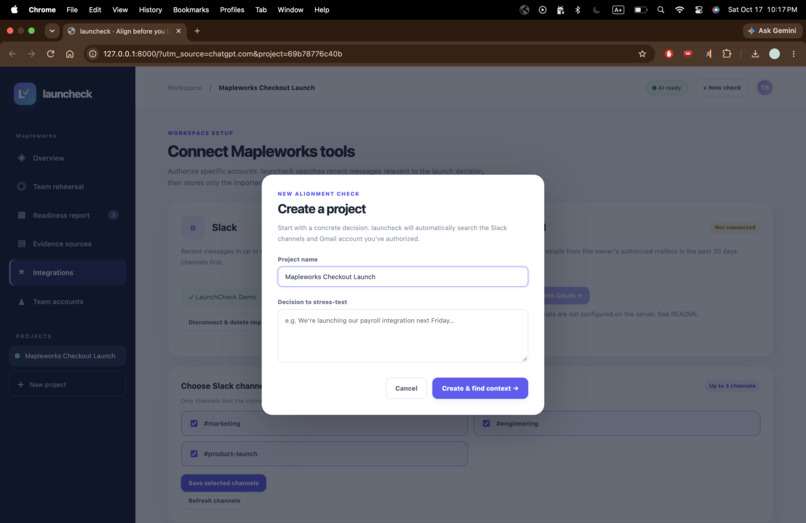Viewport: 806px width, 523px height.
Task: Click the address bar URL
Action: (x=223, y=53)
